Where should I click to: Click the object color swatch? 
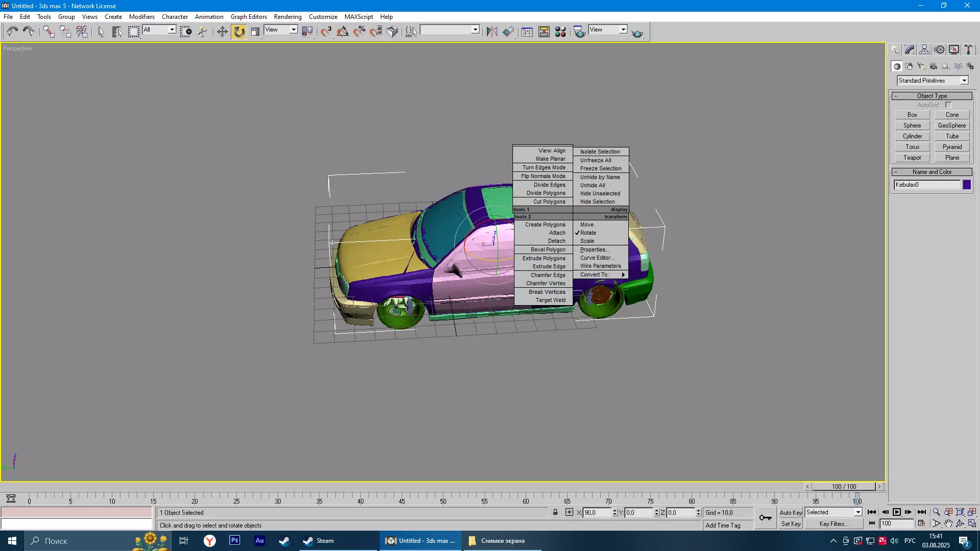tap(967, 185)
